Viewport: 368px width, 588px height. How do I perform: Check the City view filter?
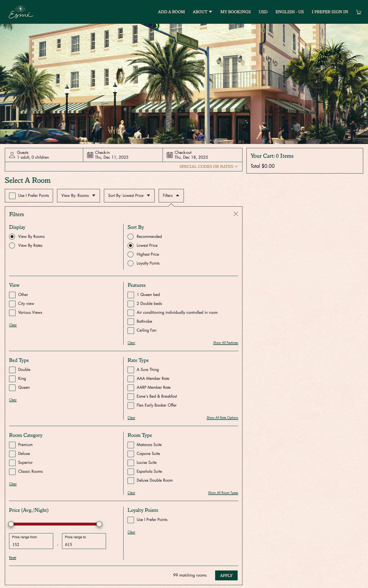[x=12, y=304]
